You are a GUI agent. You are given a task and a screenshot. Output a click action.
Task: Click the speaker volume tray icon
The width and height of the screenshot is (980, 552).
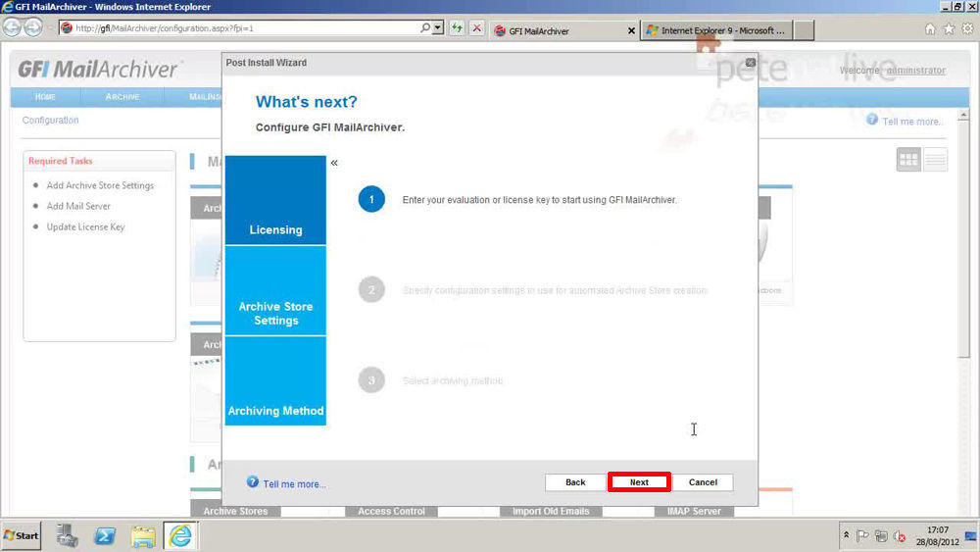pos(900,535)
